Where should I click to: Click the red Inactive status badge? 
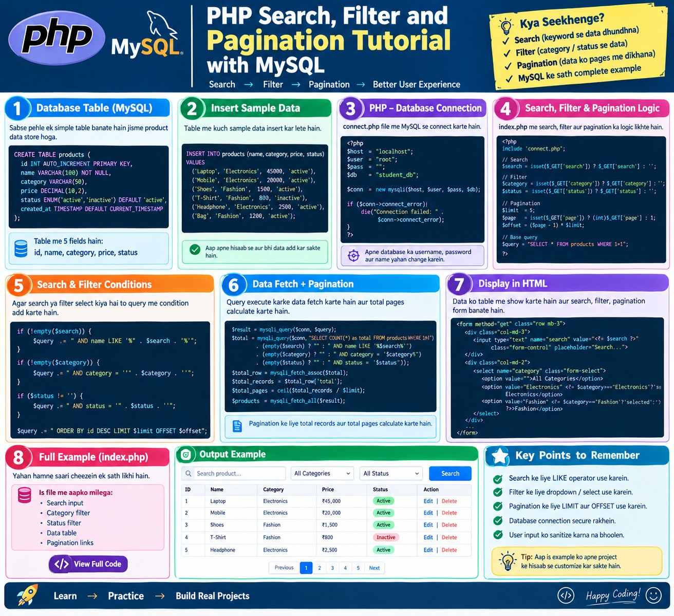[386, 537]
